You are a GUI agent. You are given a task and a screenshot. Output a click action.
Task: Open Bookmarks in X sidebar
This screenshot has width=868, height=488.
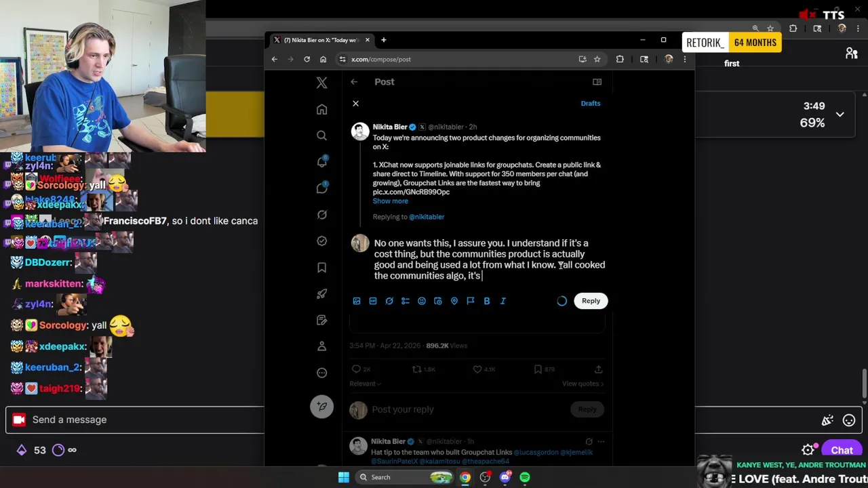(321, 267)
